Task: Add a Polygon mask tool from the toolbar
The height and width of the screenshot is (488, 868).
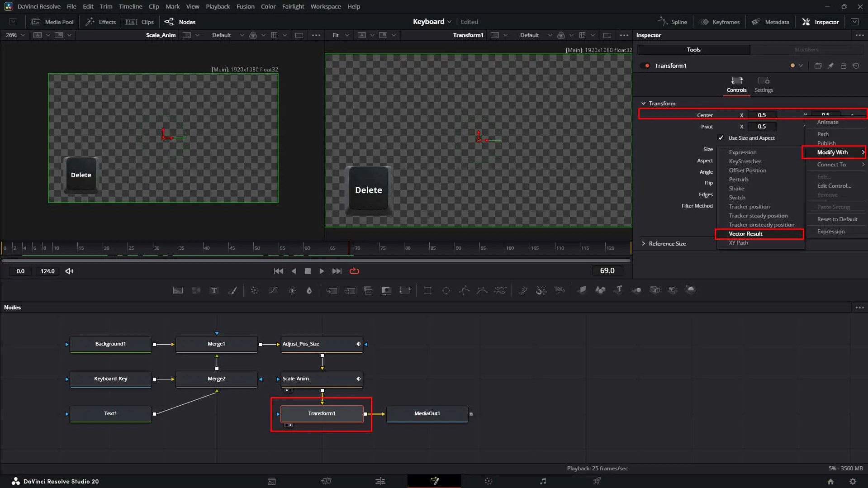Action: pyautogui.click(x=464, y=290)
